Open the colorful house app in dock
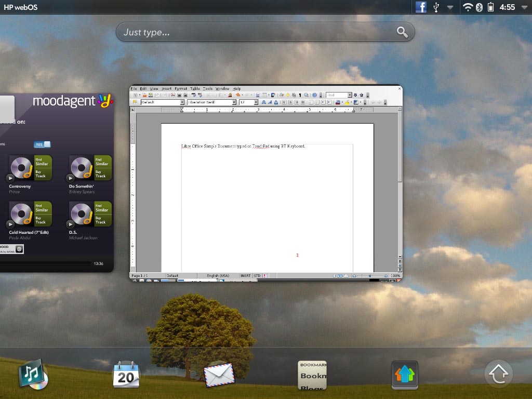Viewport: 532px width, 399px height. pos(405,375)
